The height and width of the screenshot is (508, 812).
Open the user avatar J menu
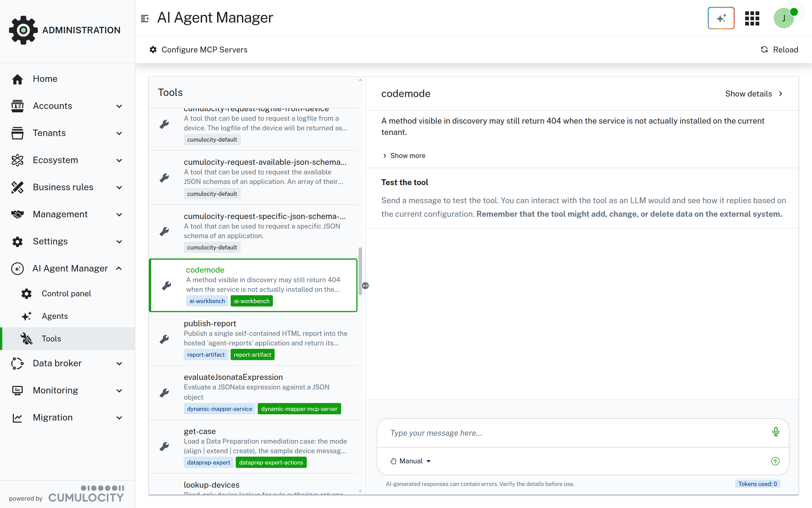pyautogui.click(x=784, y=18)
